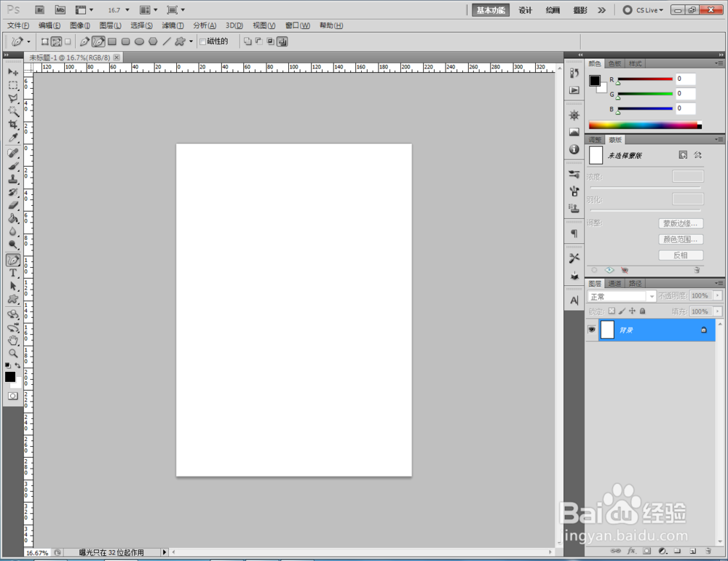The width and height of the screenshot is (728, 561).
Task: Select the Dodge tool
Action: click(x=13, y=244)
